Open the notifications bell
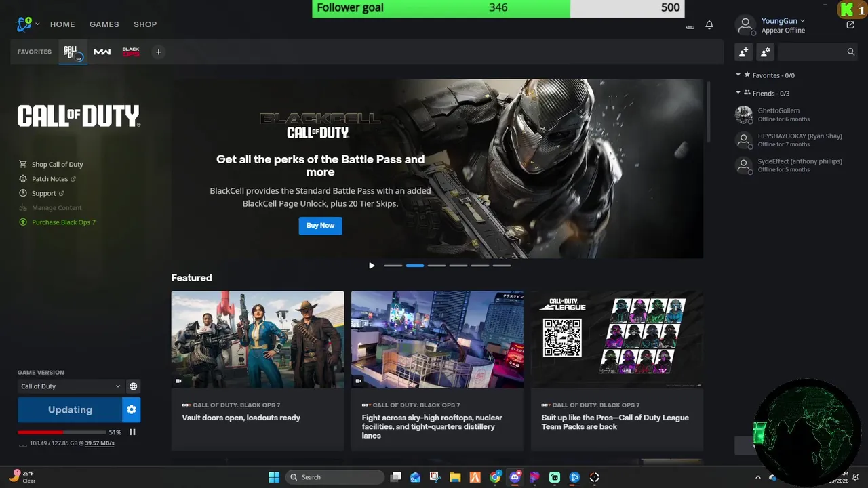This screenshot has width=868, height=488. pos(709,25)
